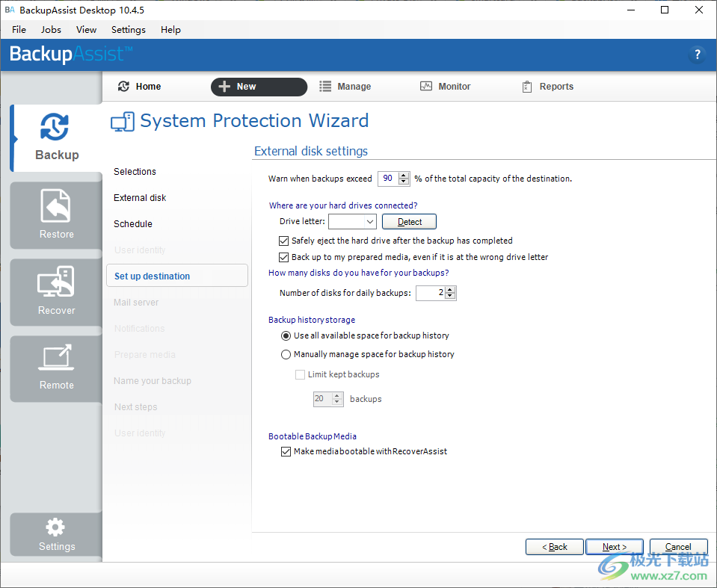This screenshot has height=588, width=717.
Task: Decrease number of daily backup disks
Action: pyautogui.click(x=450, y=296)
